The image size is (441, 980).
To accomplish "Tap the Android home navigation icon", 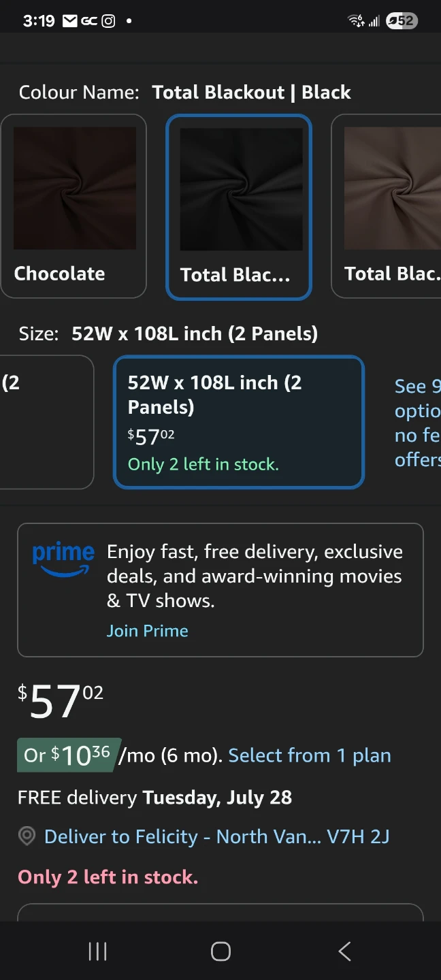I will click(220, 951).
